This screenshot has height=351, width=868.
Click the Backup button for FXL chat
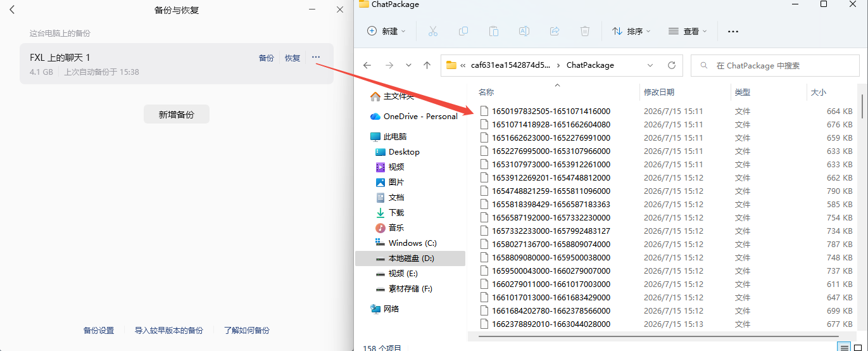(267, 58)
